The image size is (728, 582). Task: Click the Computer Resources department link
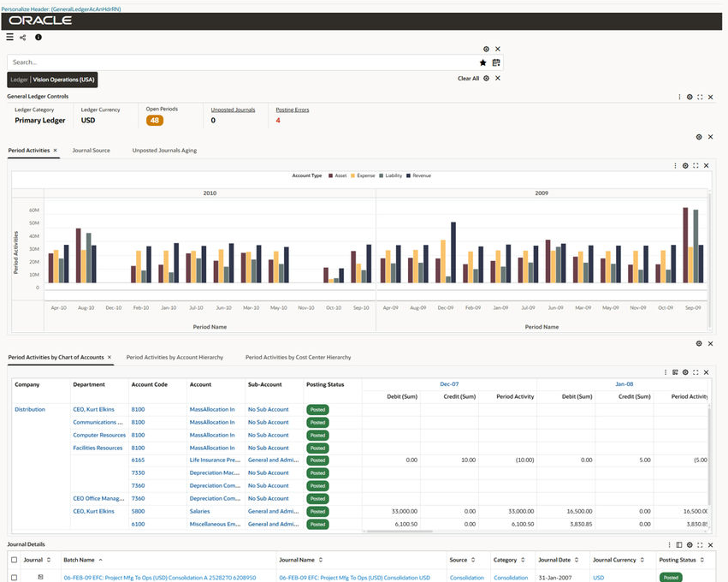99,436
